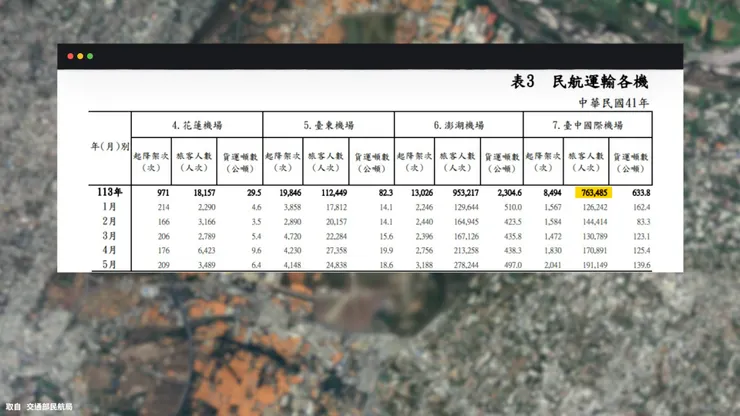Click the 8,494 cell under 臺中國際機場
The width and height of the screenshot is (740, 416).
tap(552, 193)
